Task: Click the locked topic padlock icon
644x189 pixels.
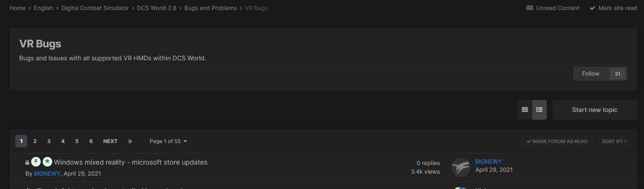Action: pos(27,163)
